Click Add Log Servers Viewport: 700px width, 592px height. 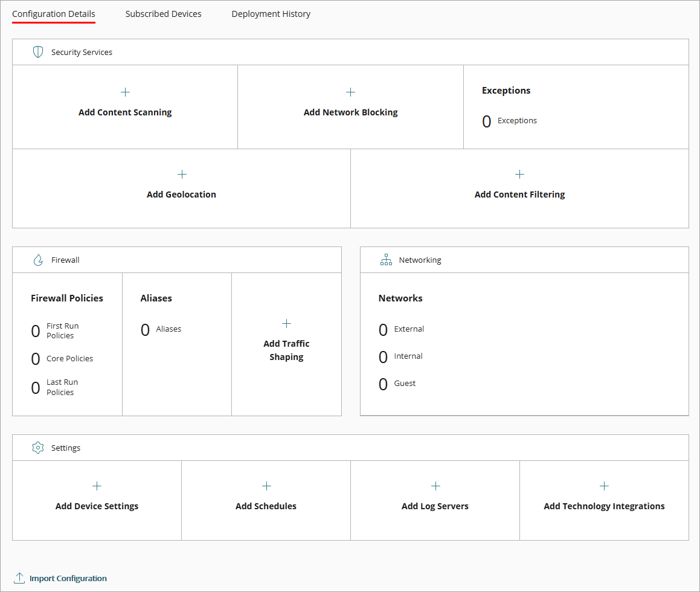[435, 506]
